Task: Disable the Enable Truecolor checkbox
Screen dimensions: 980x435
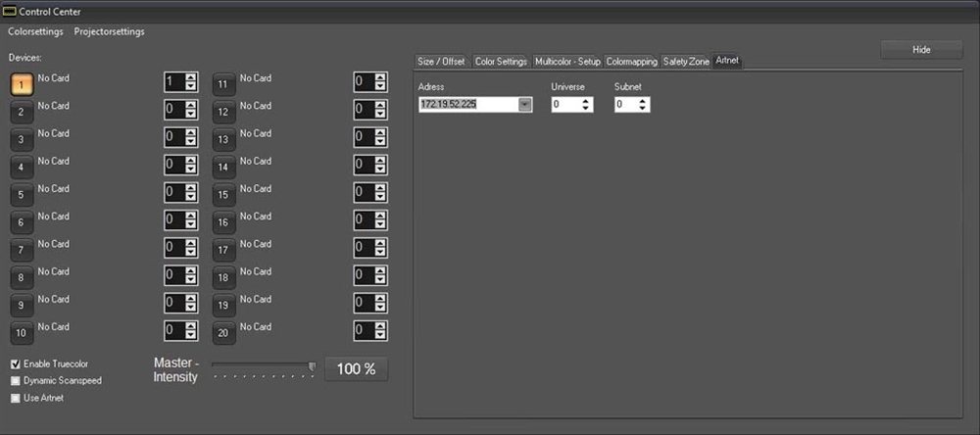Action: pyautogui.click(x=16, y=364)
